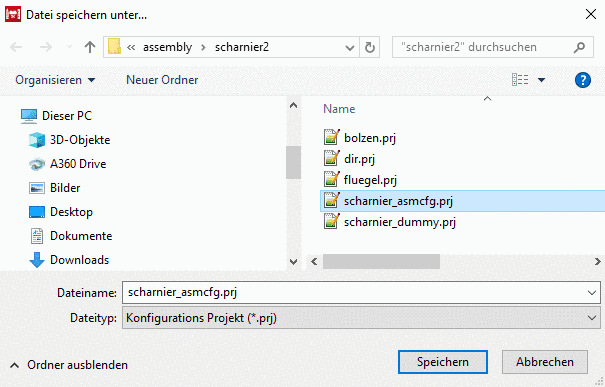
Task: Click the Dieser PC monitor icon
Action: coord(29,116)
